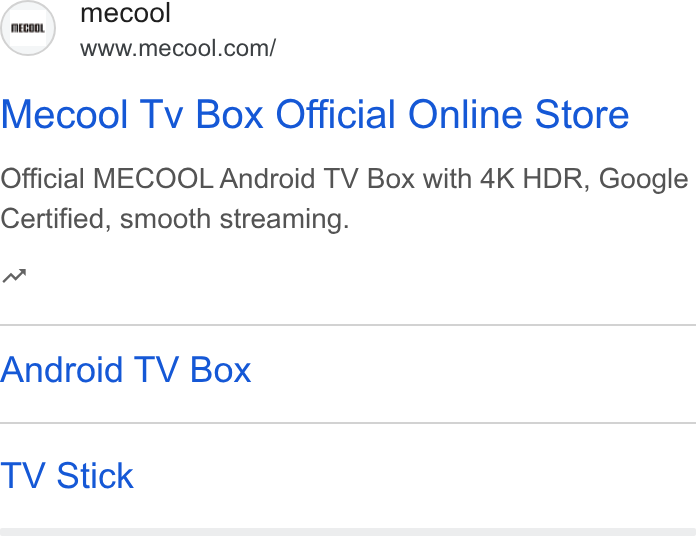Click the divider line above Android TV Box

[x=348, y=325]
